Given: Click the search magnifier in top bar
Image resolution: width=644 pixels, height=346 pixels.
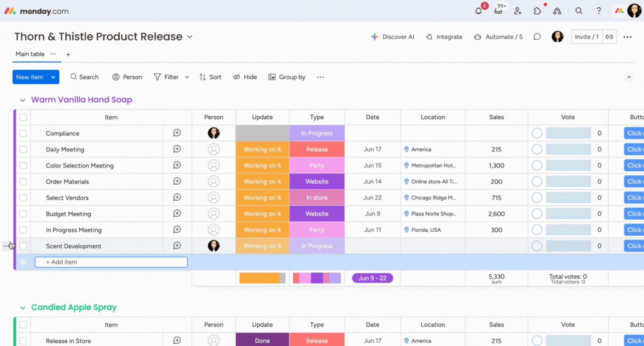Looking at the screenshot, I should click(x=579, y=11).
